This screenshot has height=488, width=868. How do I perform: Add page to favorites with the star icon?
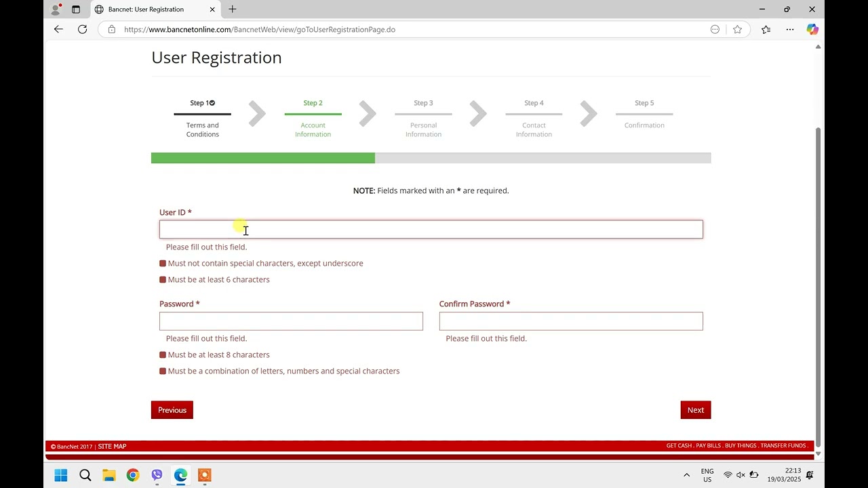point(737,29)
